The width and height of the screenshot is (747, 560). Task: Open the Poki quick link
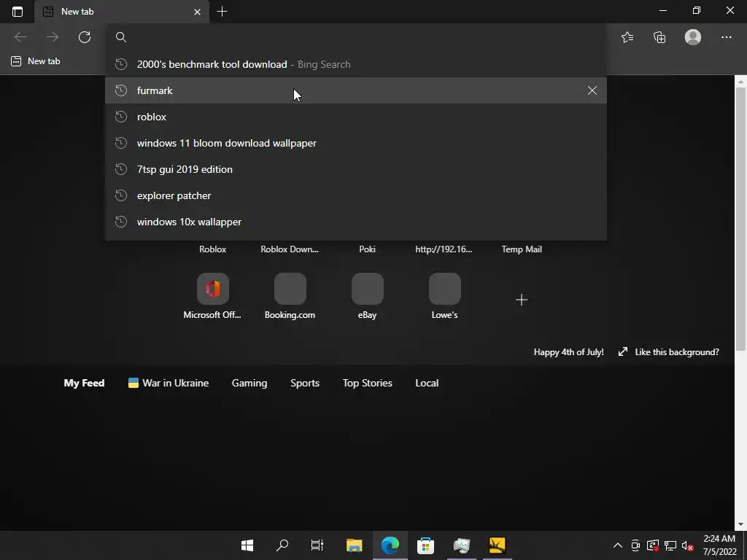click(x=368, y=249)
